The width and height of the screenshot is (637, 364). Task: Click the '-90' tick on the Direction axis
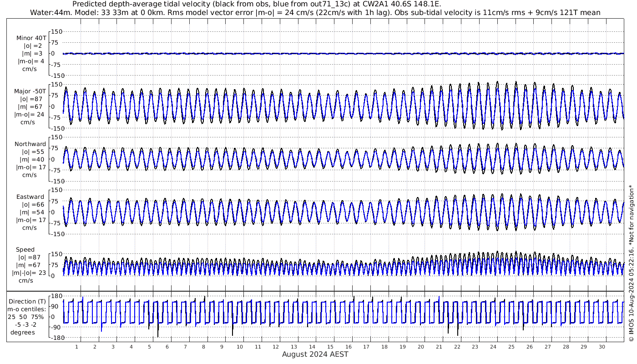[x=56, y=328]
